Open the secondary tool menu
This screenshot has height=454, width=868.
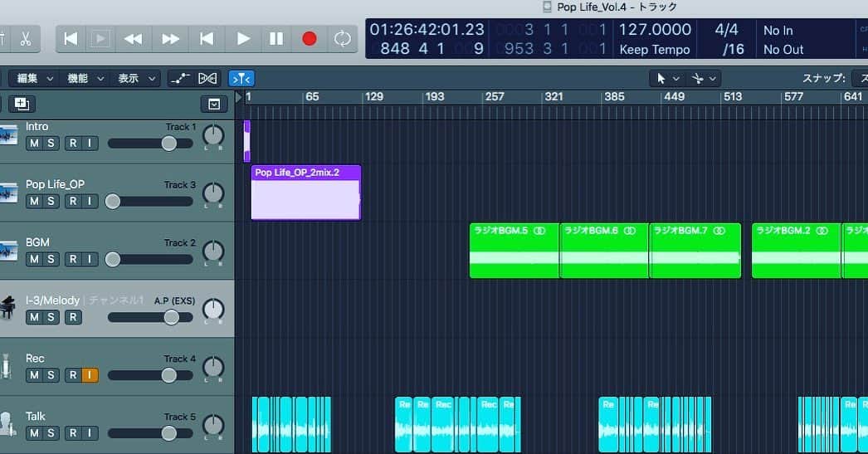[704, 79]
